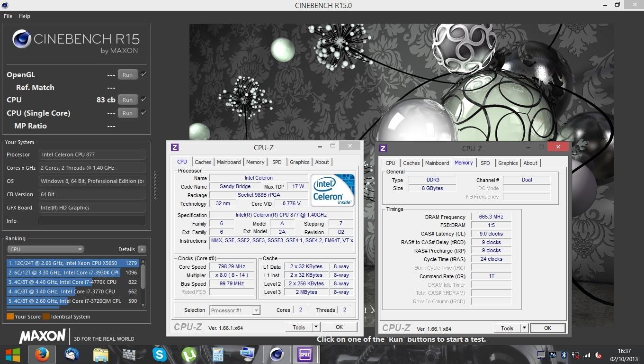Click the Your Score orange legend swatch
Screen dimensions: 644x364
click(x=10, y=317)
